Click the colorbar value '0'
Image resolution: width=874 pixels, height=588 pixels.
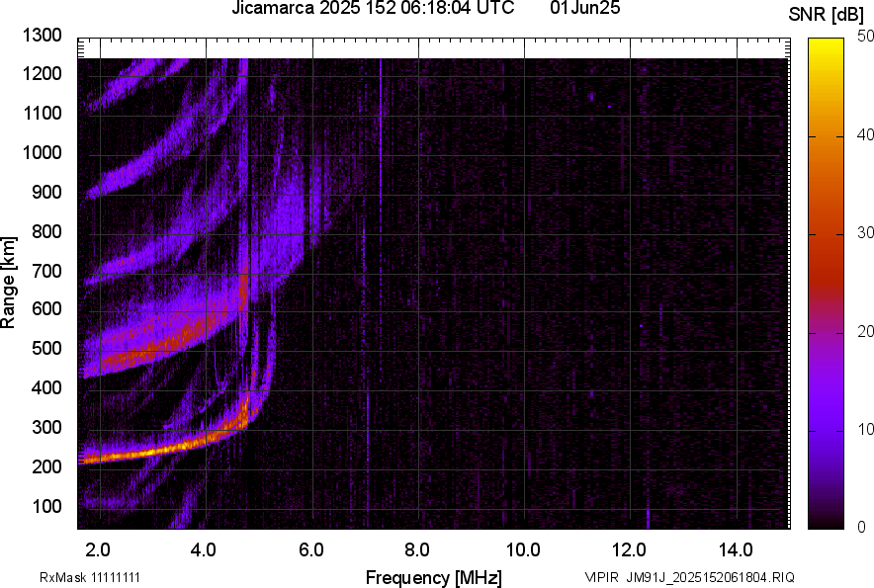862,527
